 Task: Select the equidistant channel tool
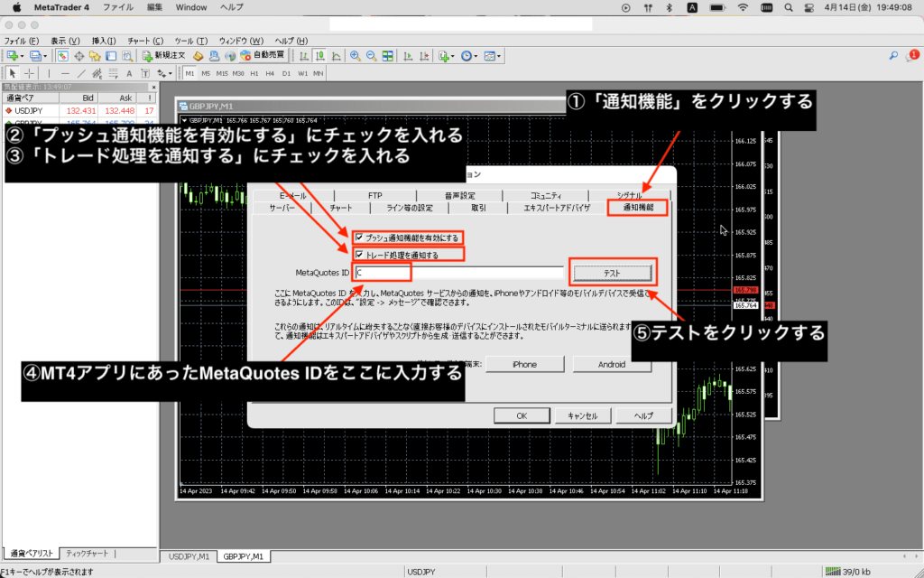pyautogui.click(x=97, y=74)
